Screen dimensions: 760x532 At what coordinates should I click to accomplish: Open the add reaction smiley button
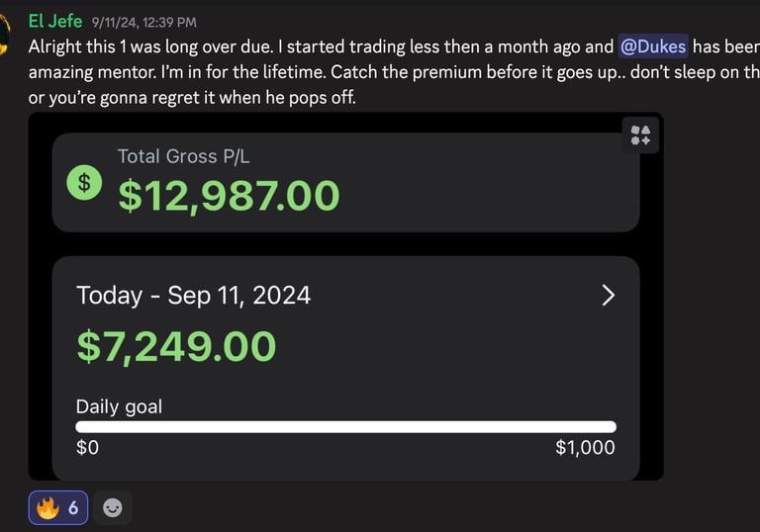point(113,508)
